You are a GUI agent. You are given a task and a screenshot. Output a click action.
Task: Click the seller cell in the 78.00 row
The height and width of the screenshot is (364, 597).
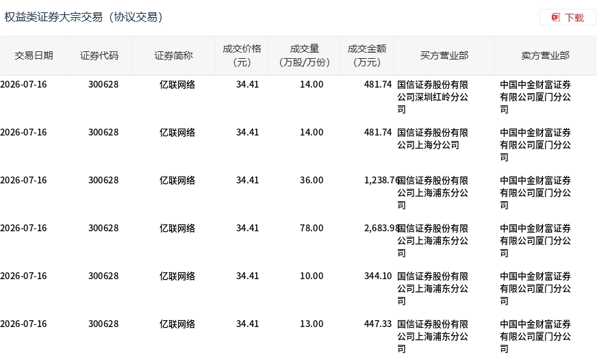tap(535, 241)
